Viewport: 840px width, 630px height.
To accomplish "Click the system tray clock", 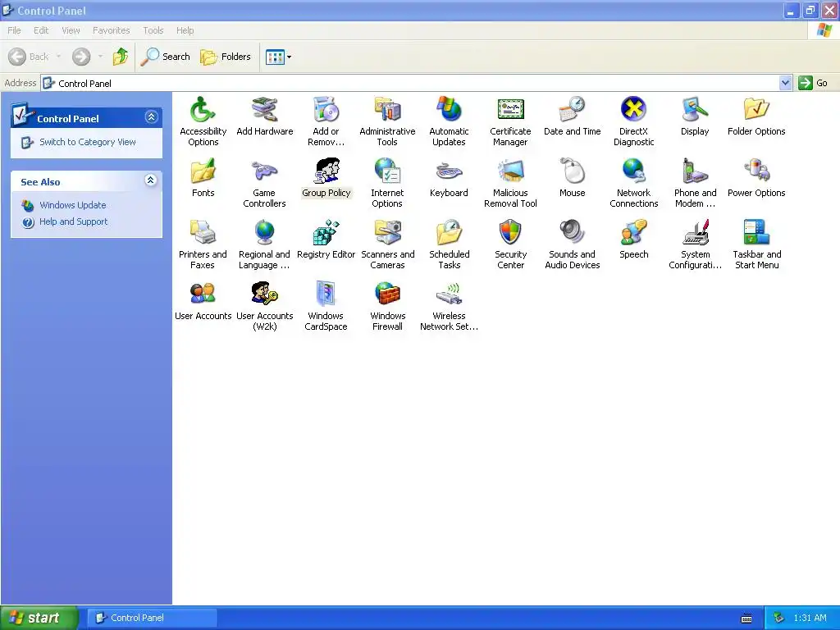I will [x=810, y=618].
